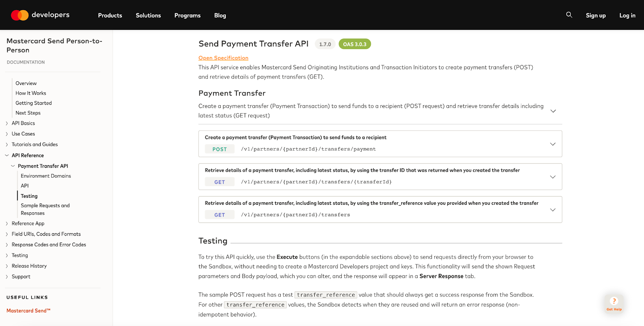Expand the POST transfers/payment endpoint chevron

(553, 144)
